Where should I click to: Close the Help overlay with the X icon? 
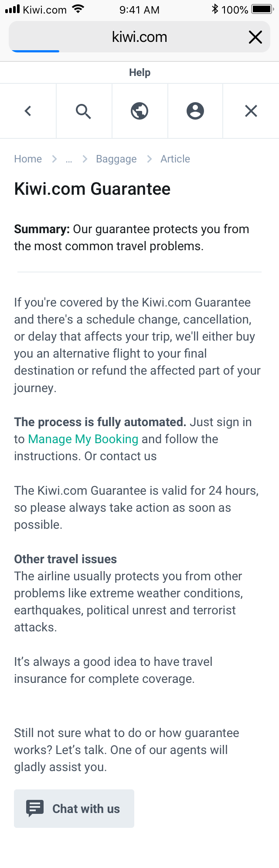click(251, 111)
